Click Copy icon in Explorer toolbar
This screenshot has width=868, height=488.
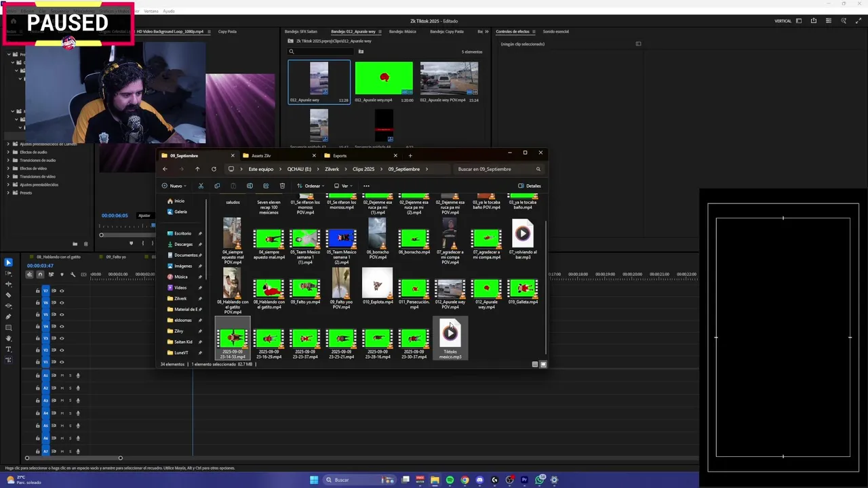pos(217,186)
